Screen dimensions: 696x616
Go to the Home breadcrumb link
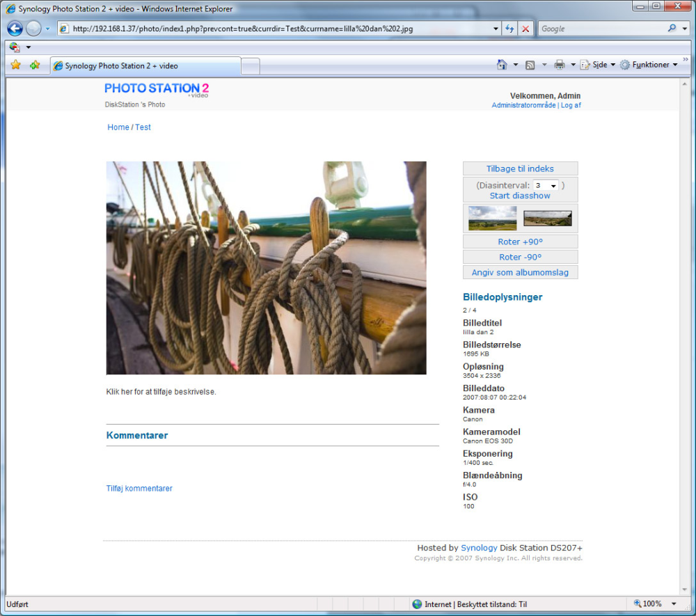(x=118, y=127)
